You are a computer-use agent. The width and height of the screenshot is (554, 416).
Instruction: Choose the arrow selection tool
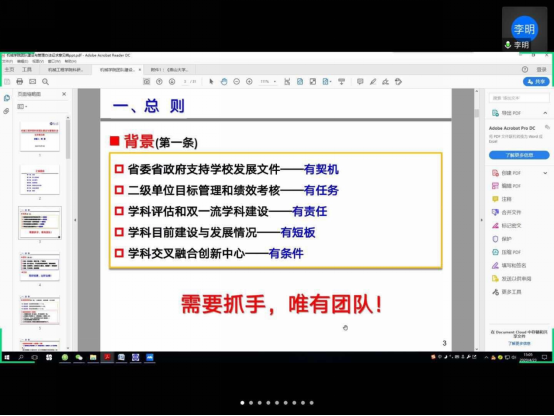point(211,82)
